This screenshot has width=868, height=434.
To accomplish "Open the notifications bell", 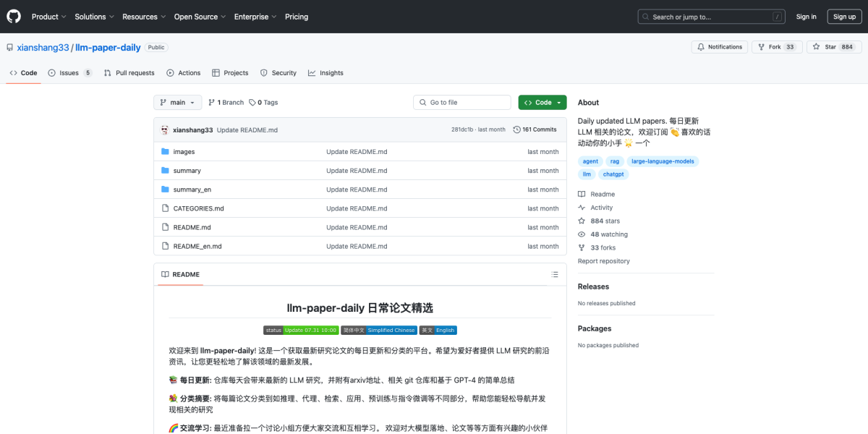I will [719, 46].
